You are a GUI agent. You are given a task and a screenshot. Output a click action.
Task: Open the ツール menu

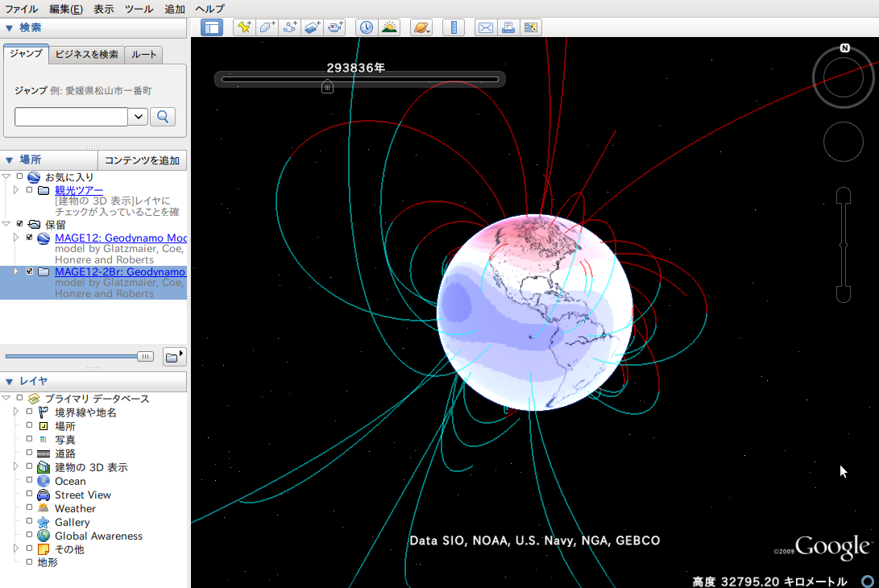point(139,9)
